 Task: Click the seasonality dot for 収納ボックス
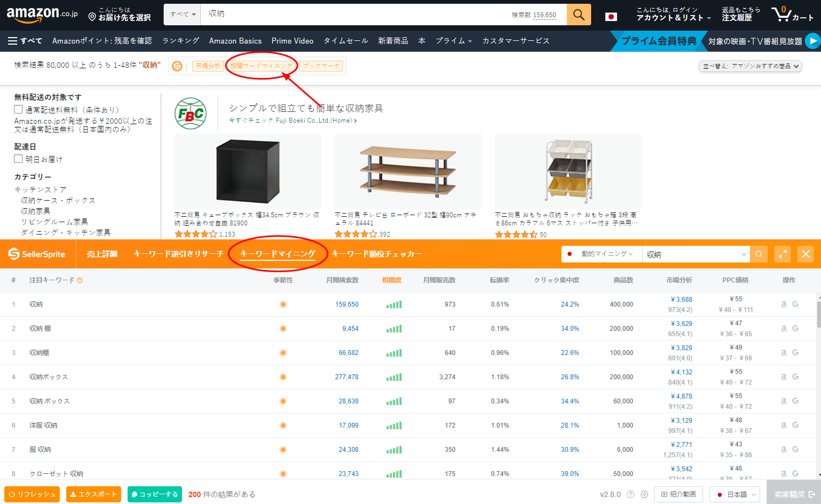(x=283, y=377)
